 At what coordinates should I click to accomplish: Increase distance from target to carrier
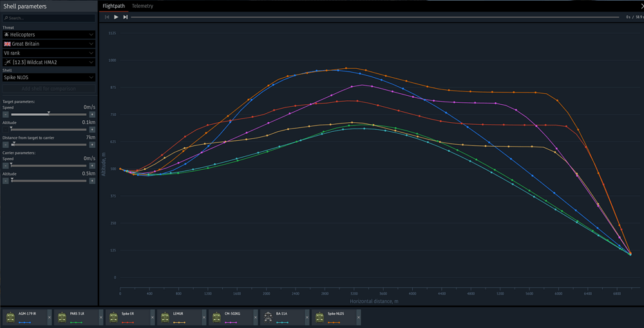pyautogui.click(x=92, y=145)
